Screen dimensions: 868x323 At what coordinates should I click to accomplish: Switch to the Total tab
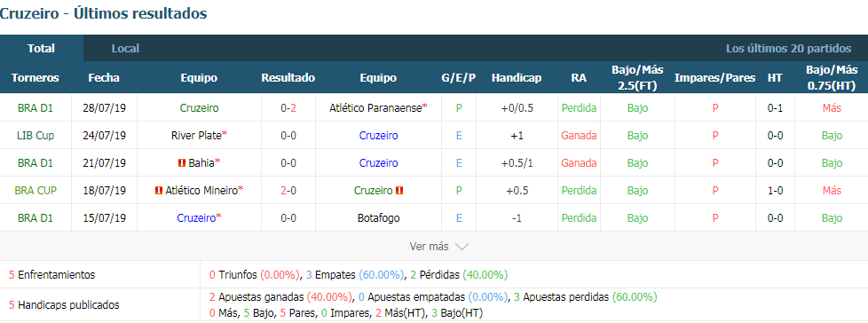[42, 49]
